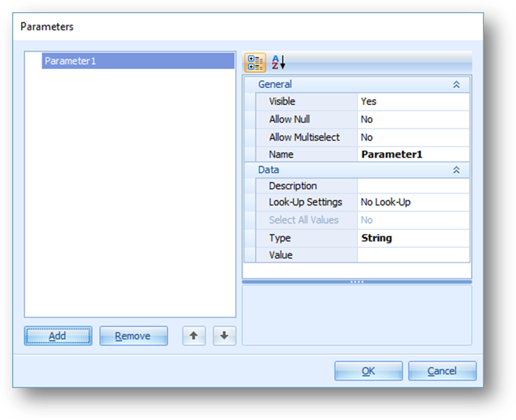
Task: Change the Allow Multiselect value
Action: click(x=413, y=137)
